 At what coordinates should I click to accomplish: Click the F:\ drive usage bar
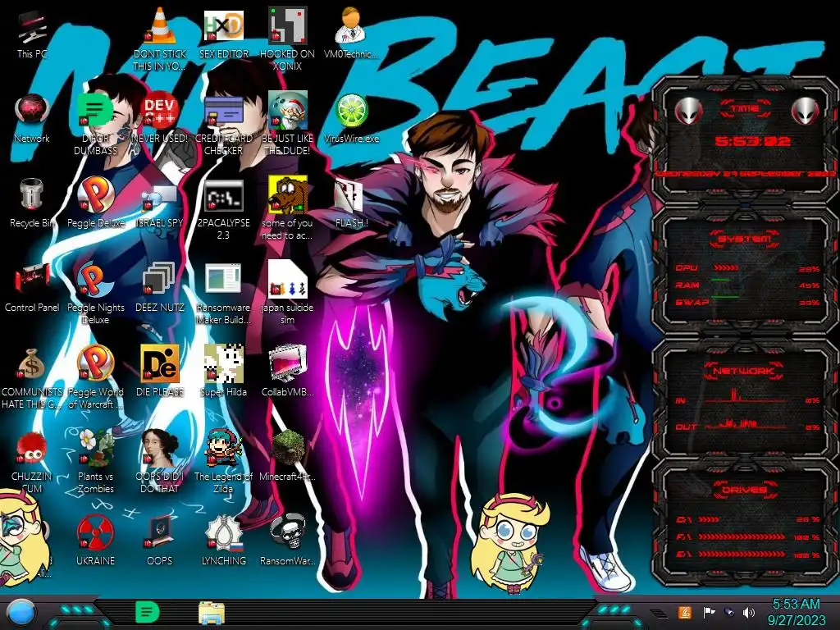pos(742,536)
